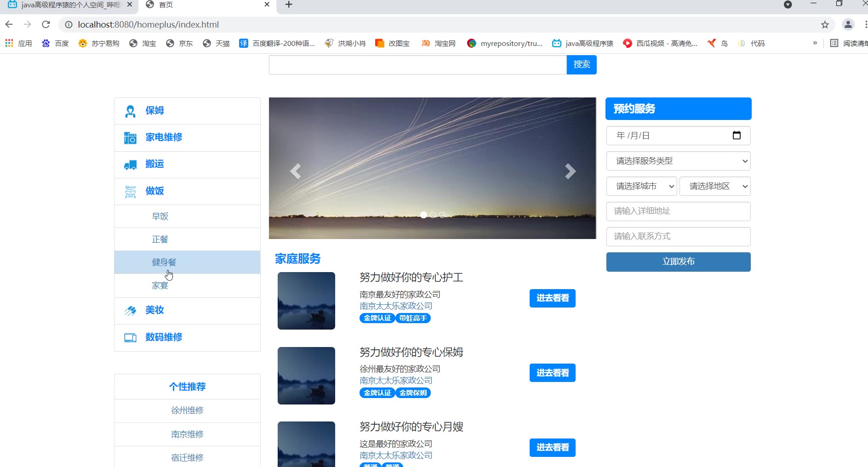The image size is (868, 467).
Task: Close the java高级程序猿 tab
Action: point(130,4)
